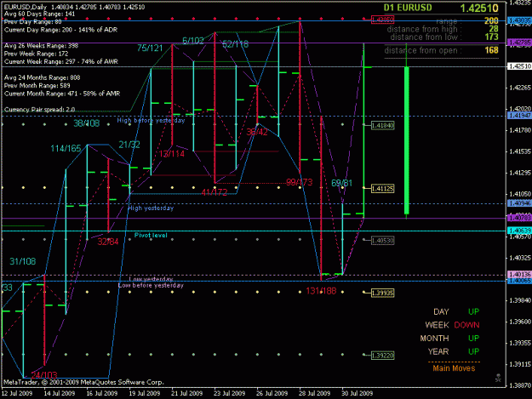The width and height of the screenshot is (532, 399).
Task: Select the 'Pivot level' line label
Action: click(151, 235)
